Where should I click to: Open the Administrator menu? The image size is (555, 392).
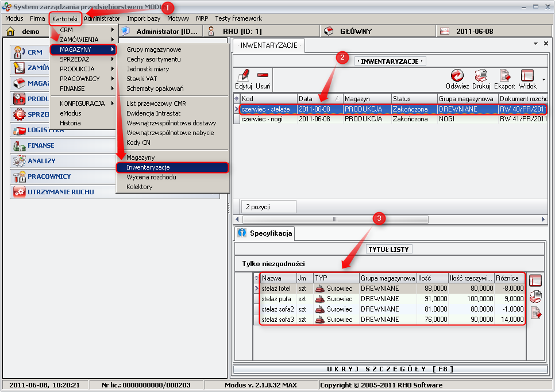(102, 18)
